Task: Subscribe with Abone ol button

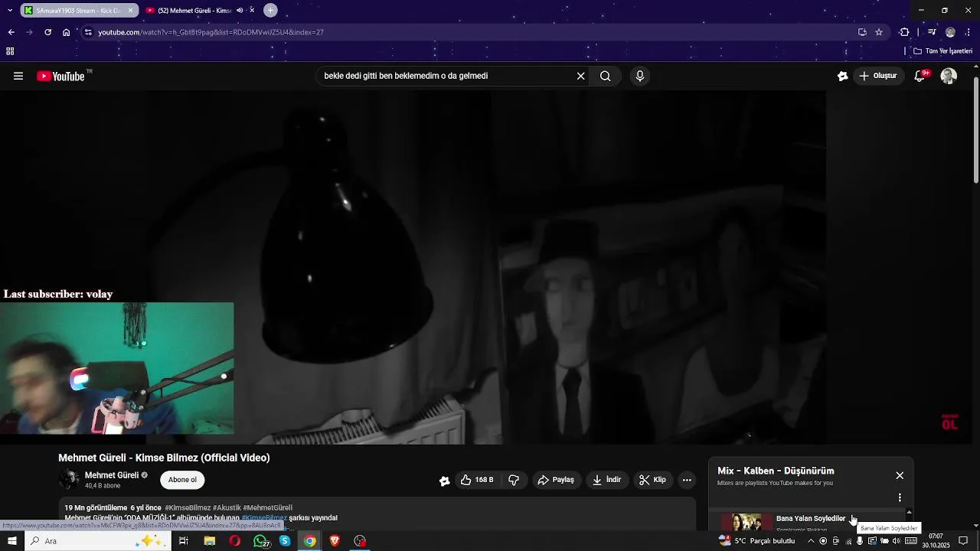Action: (182, 480)
